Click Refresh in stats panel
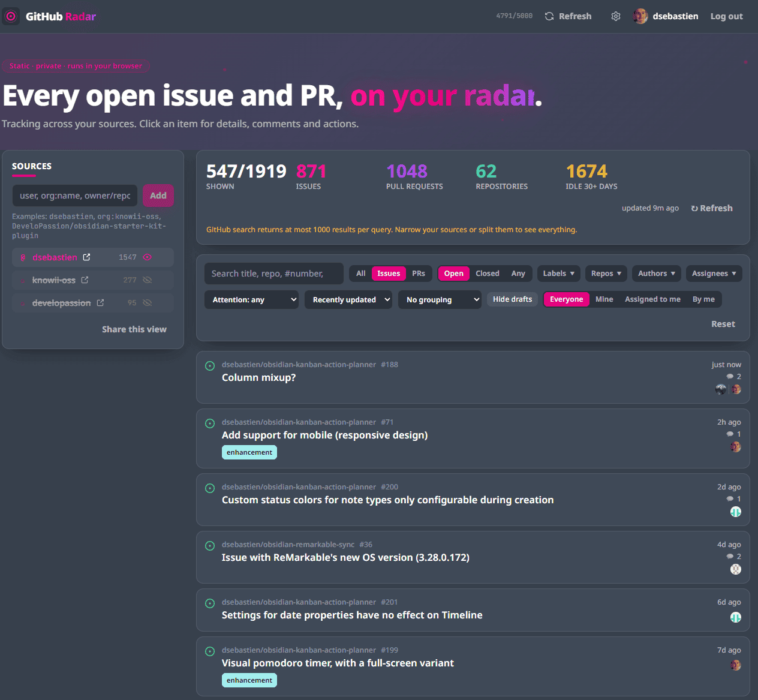Image resolution: width=758 pixels, height=700 pixels. click(712, 208)
